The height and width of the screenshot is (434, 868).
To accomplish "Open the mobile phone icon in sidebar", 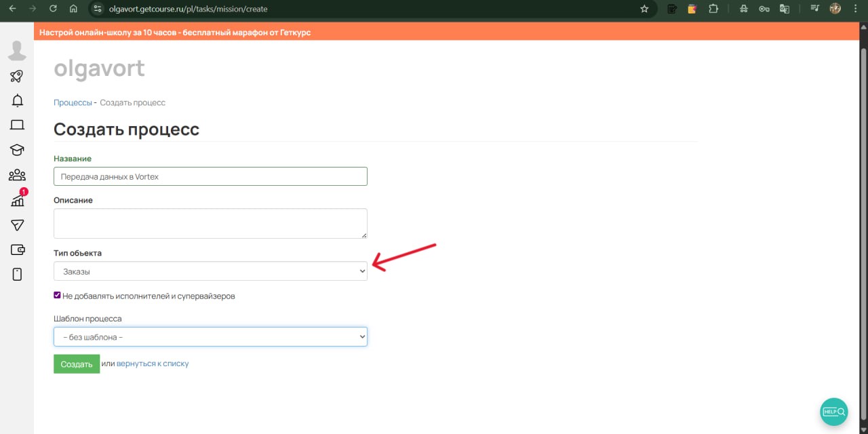I will click(17, 274).
